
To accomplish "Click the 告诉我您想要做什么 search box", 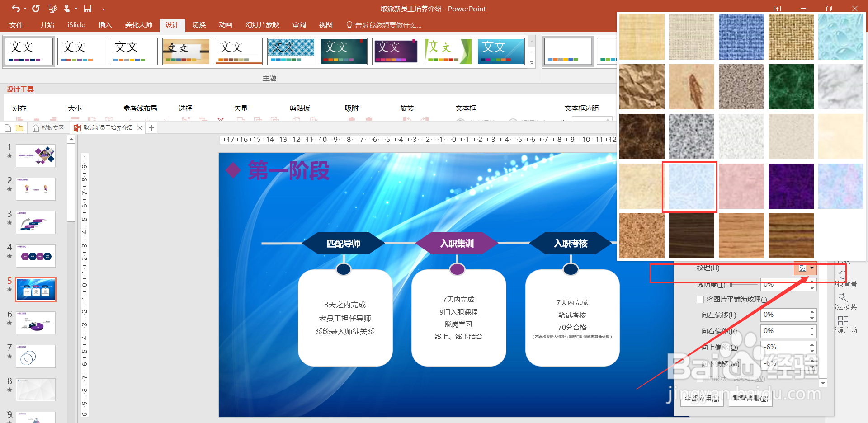I will tap(384, 25).
